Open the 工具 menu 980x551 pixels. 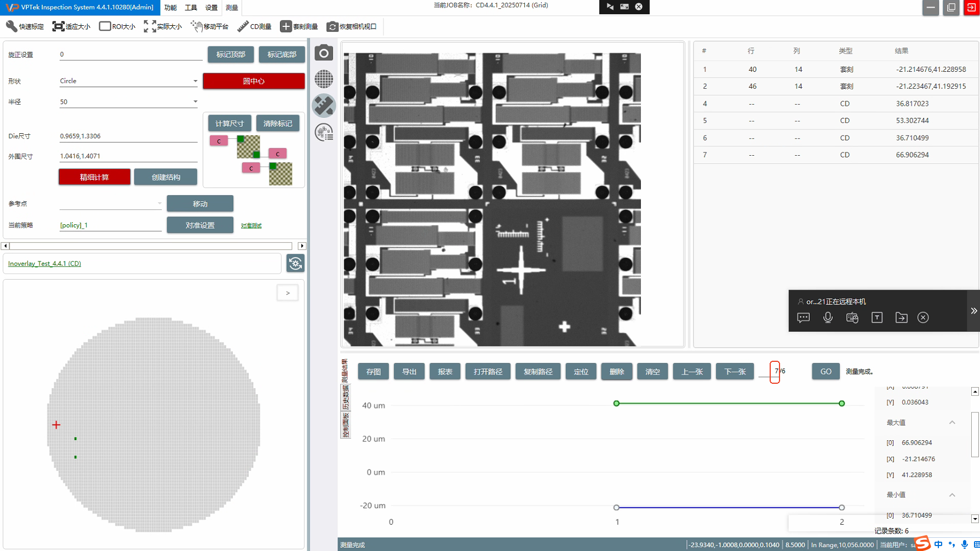(191, 8)
